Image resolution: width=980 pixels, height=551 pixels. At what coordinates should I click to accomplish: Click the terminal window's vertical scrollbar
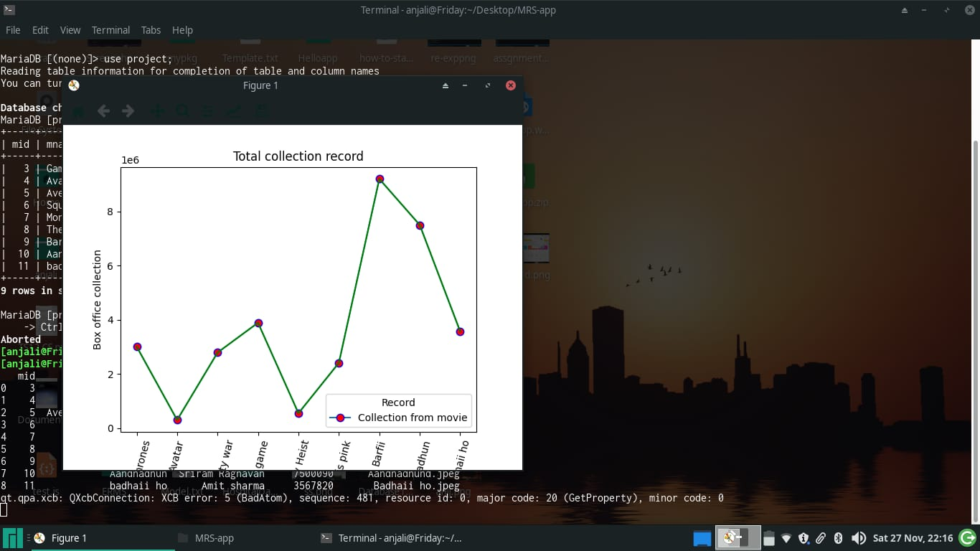coord(975,330)
